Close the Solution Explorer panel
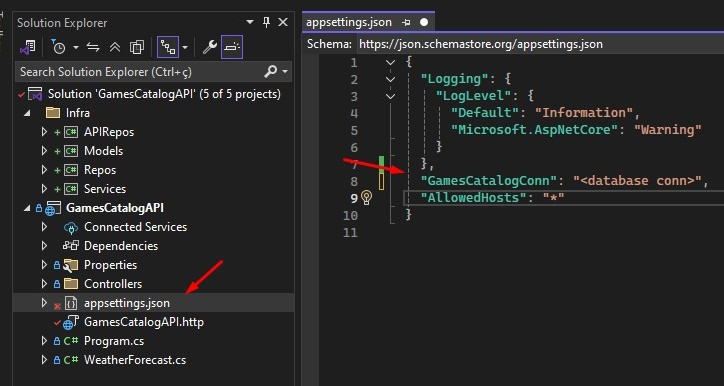 point(283,22)
